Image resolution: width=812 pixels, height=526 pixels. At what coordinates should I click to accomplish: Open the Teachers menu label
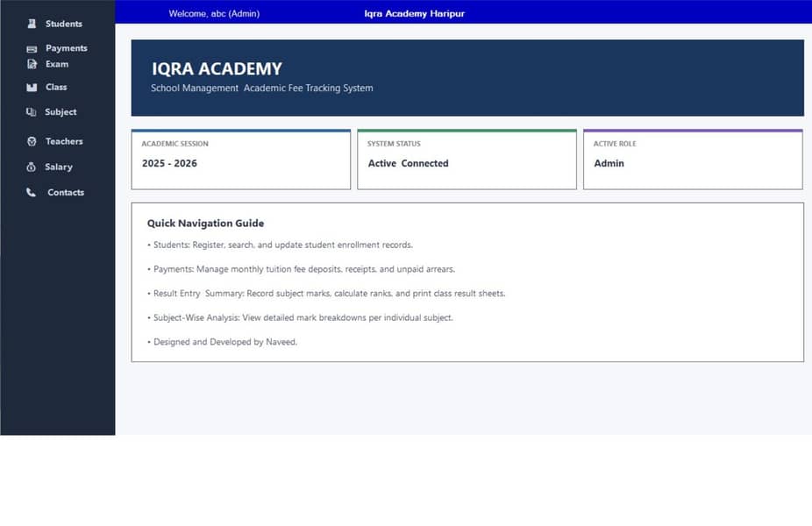click(x=64, y=141)
